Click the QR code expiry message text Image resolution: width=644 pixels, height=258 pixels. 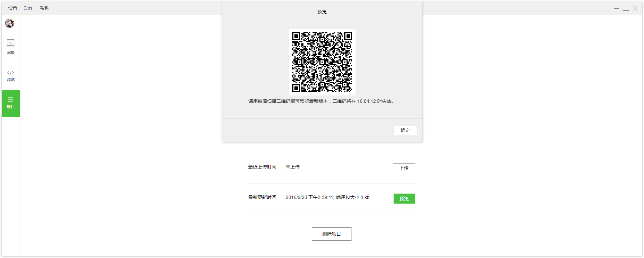point(322,101)
